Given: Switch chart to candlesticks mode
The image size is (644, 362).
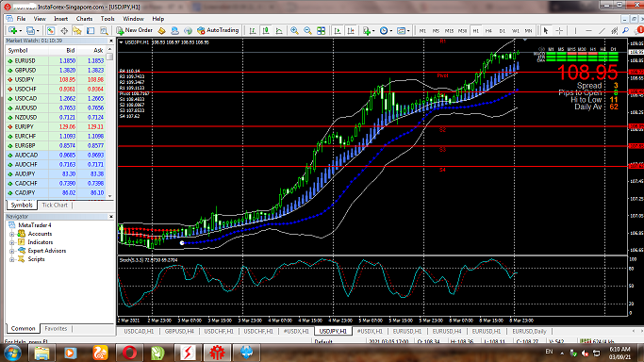Looking at the screenshot, I should click(266, 31).
